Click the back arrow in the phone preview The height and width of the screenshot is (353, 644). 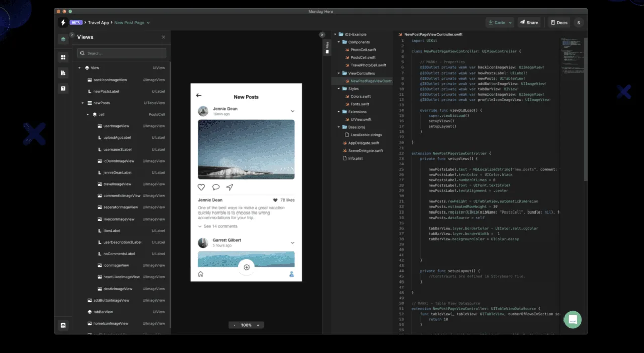click(199, 95)
